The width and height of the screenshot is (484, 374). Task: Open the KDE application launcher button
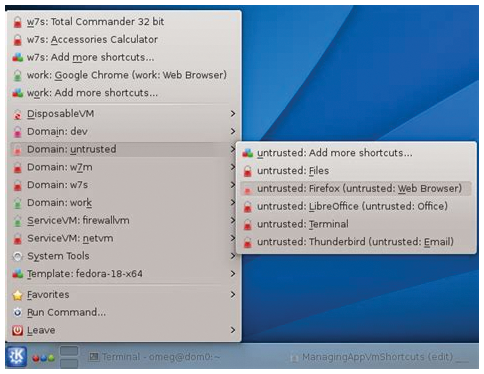16,356
